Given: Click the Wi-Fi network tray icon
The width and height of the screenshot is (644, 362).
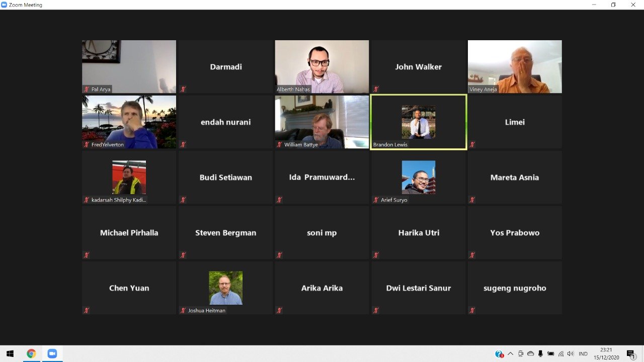Looking at the screenshot, I should (561, 354).
